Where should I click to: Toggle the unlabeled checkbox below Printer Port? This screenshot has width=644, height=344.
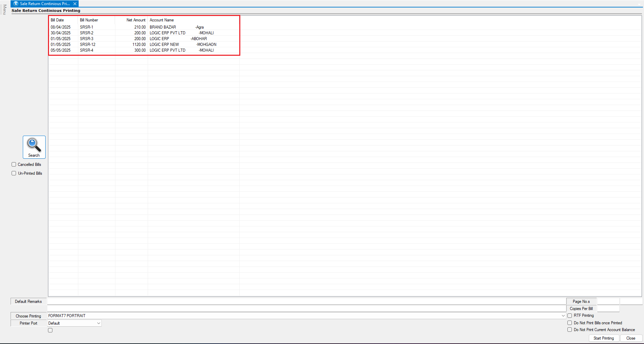click(50, 330)
